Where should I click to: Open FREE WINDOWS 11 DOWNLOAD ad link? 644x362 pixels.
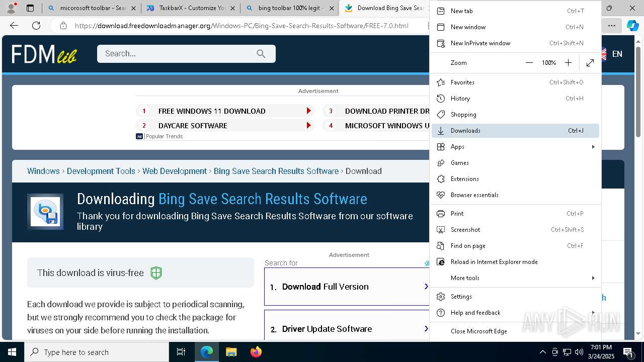(212, 111)
